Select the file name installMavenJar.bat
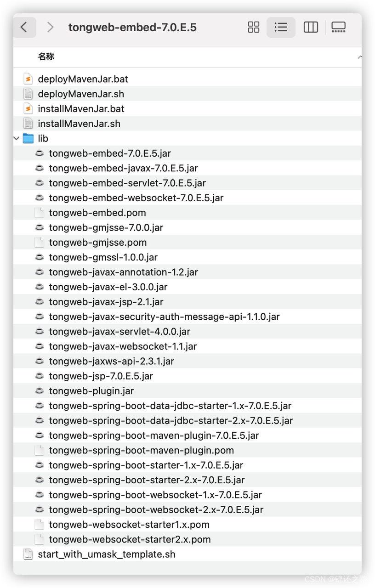 (x=81, y=108)
